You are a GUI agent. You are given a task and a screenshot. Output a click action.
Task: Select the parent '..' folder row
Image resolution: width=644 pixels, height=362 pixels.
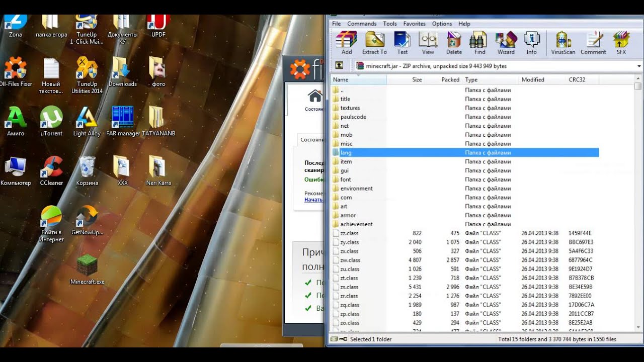click(x=465, y=90)
